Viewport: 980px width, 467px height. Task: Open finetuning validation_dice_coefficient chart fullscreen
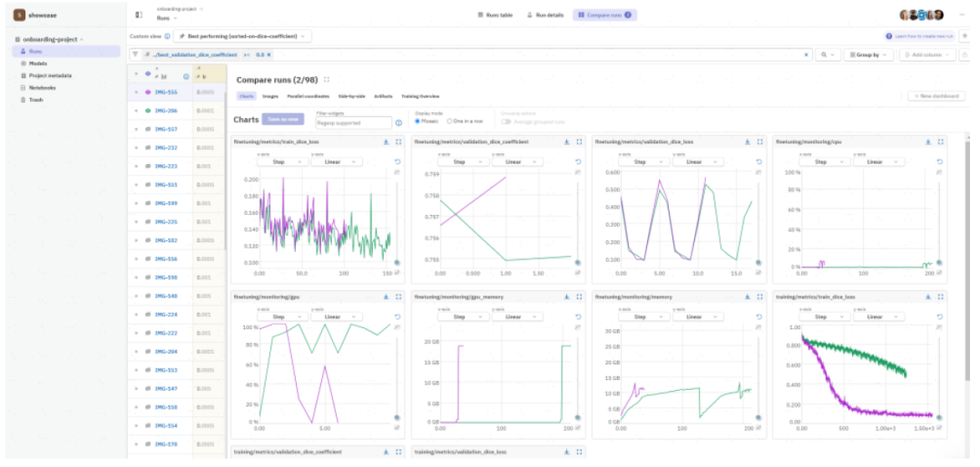point(579,141)
